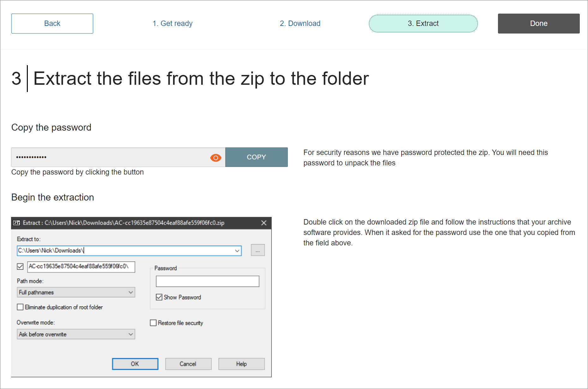Open the Extract to path dropdown
Viewport: 588px width, 389px height.
pyautogui.click(x=237, y=250)
